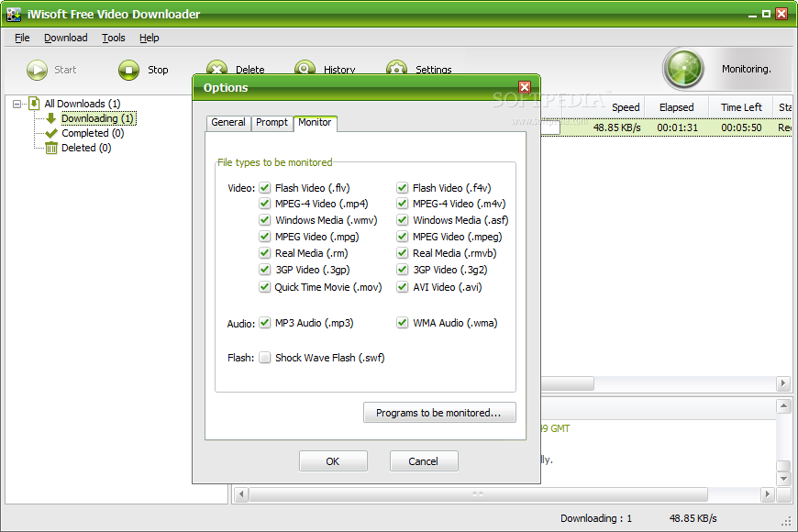Image resolution: width=798 pixels, height=532 pixels.
Task: Toggle WMA Audio (.wma) checkbox
Action: pos(402,323)
